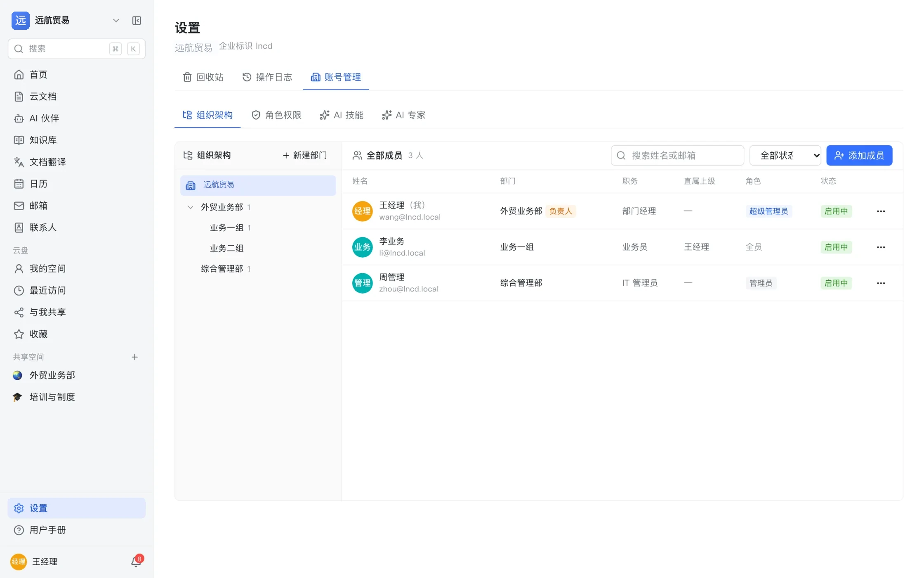Open the 培训与制度 shared space
The width and height of the screenshot is (924, 578).
pos(77,397)
